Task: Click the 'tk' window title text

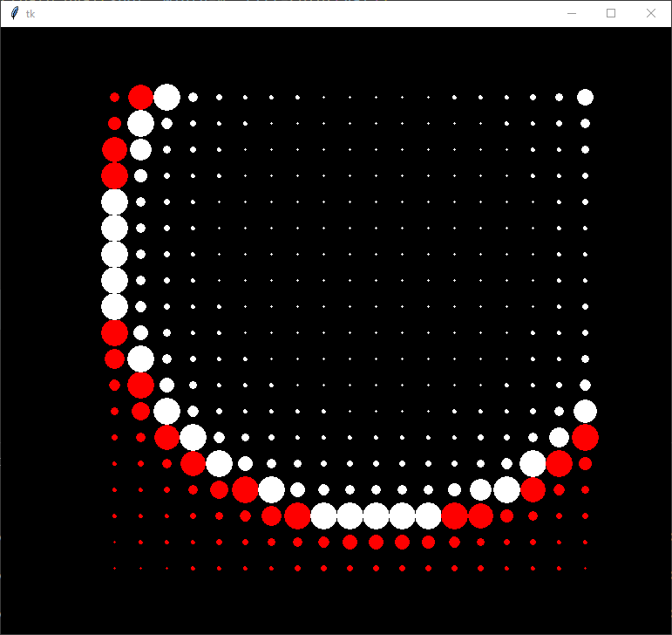Action: pyautogui.click(x=30, y=14)
